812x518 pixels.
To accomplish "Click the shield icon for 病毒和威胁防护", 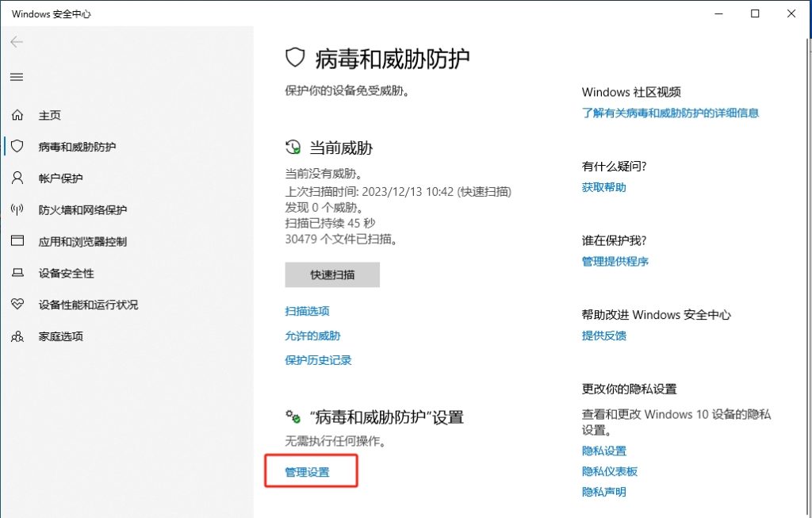I will coord(17,147).
